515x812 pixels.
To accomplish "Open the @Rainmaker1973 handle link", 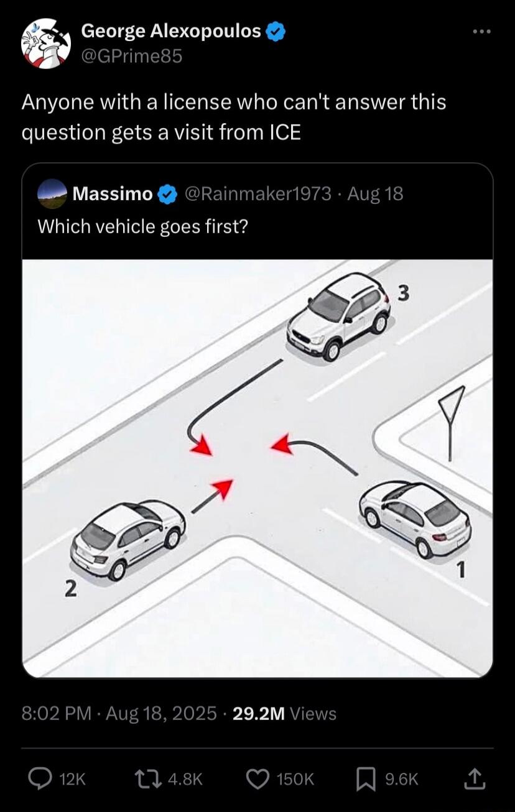I will [x=257, y=194].
